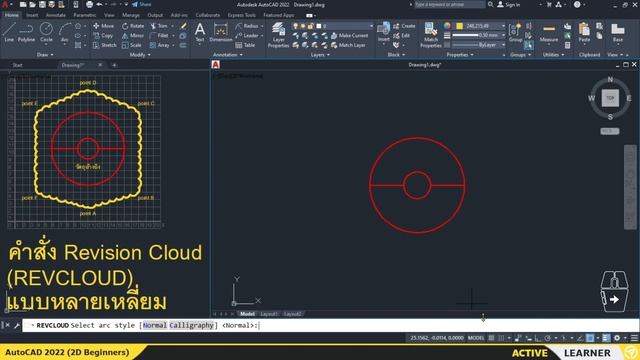Select the Circle tool
This screenshot has width=640, height=360.
coord(46,33)
